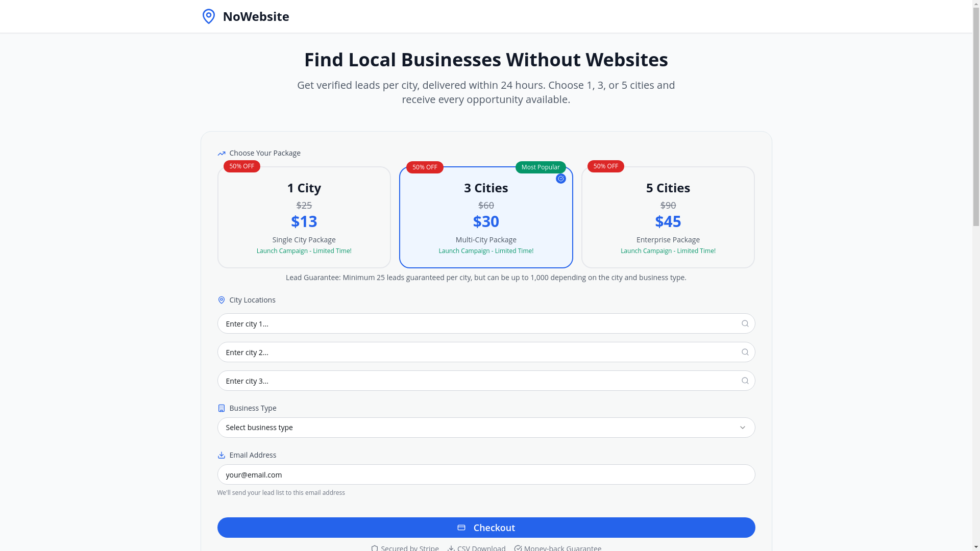Open the NoWebsite brand name link
Screen dimensions: 980x551
[256, 16]
